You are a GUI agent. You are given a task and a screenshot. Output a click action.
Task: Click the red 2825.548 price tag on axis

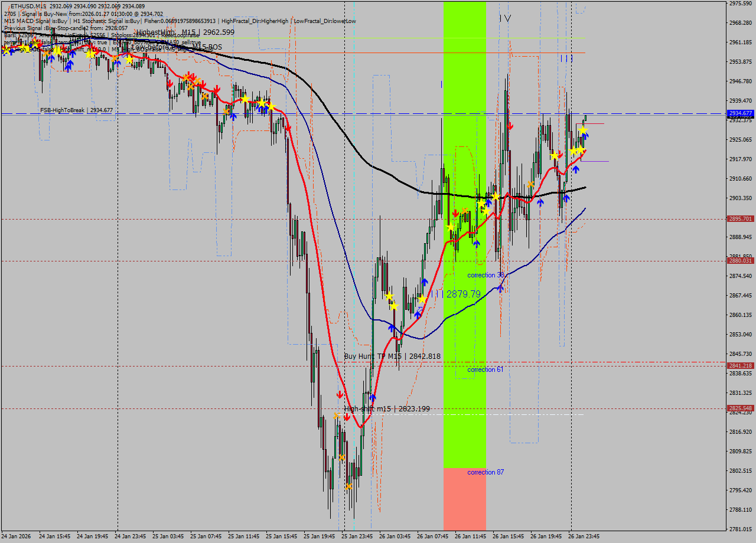(x=740, y=408)
